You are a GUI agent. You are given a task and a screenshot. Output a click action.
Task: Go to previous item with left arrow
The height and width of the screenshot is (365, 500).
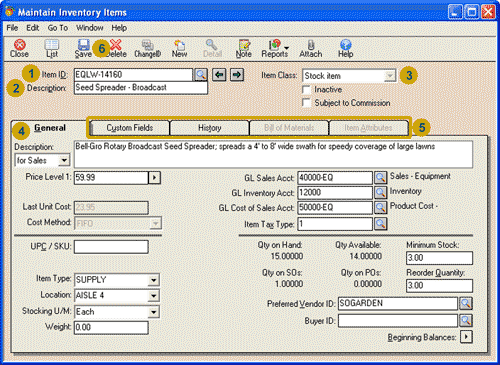click(x=219, y=75)
